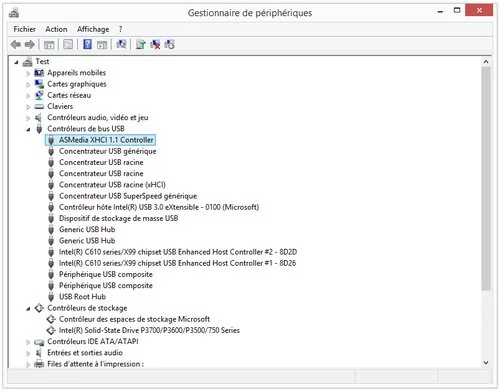Click the uninstall device red X icon
The width and height of the screenshot is (500, 392).
(155, 44)
